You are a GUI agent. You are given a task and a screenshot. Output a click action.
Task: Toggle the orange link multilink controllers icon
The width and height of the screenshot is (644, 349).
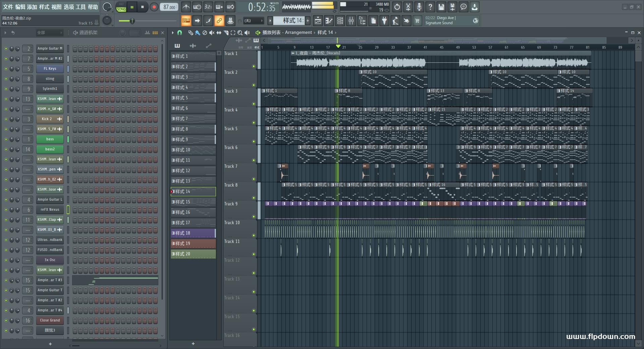[219, 21]
